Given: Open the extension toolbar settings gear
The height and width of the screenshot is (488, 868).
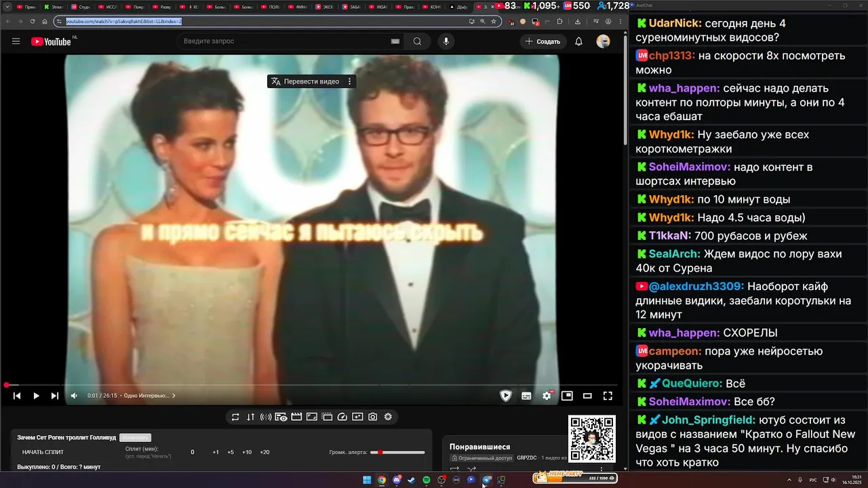Looking at the screenshot, I should (x=388, y=417).
